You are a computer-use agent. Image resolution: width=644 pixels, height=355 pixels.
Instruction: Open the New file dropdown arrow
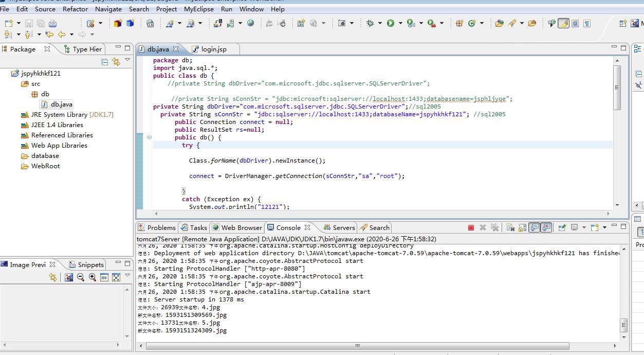tap(19, 23)
